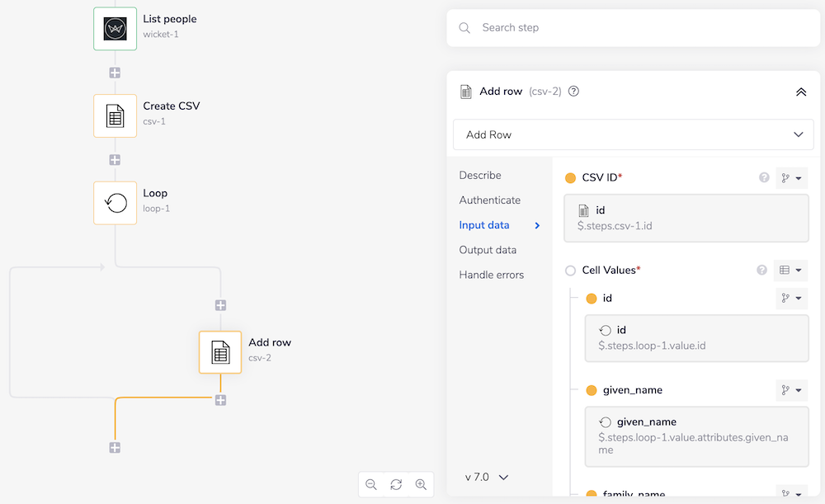Toggle the orange given_name indicator circle
Screen dimensions: 825x504
tap(591, 390)
